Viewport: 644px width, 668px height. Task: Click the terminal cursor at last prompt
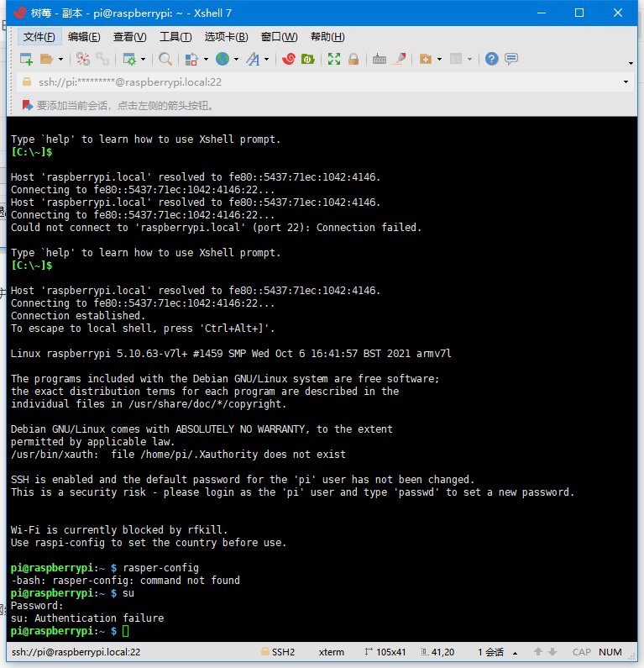126,631
